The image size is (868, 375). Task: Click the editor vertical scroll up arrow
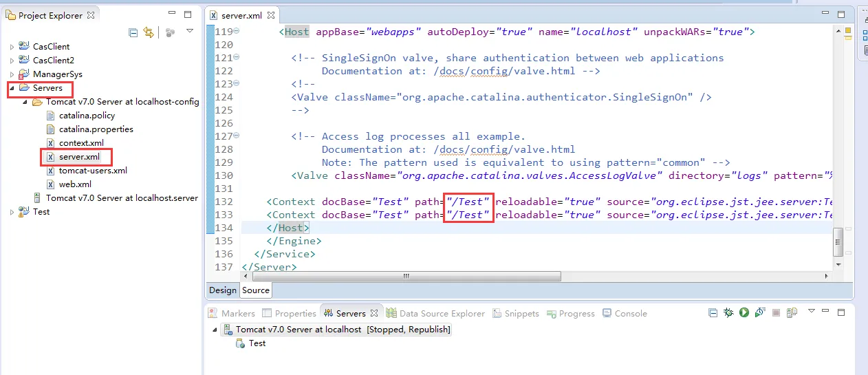[x=838, y=30]
